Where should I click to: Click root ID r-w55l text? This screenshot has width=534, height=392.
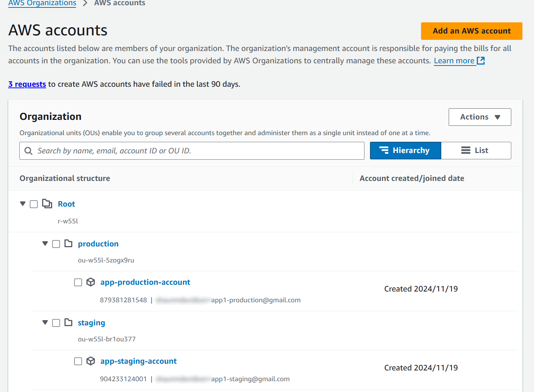click(x=68, y=221)
